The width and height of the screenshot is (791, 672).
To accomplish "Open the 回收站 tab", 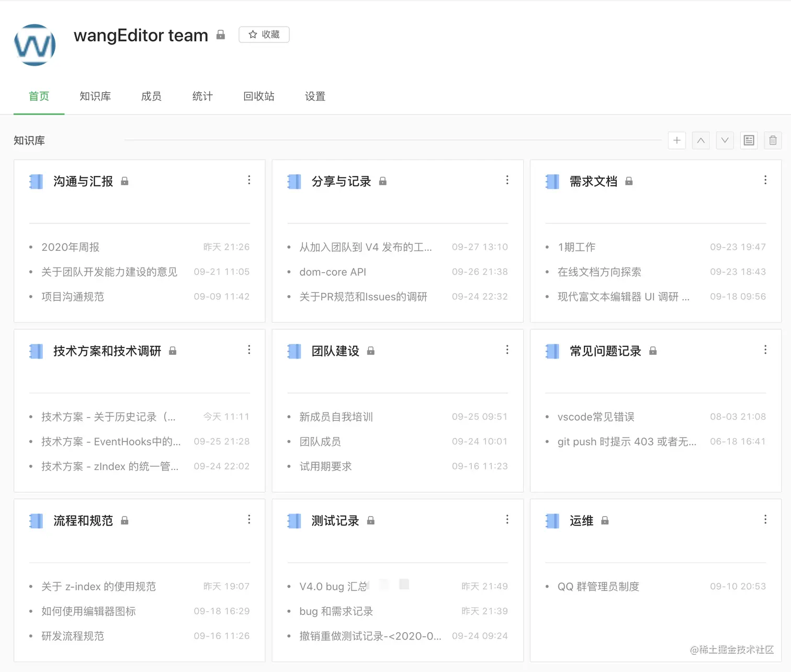I will point(259,96).
